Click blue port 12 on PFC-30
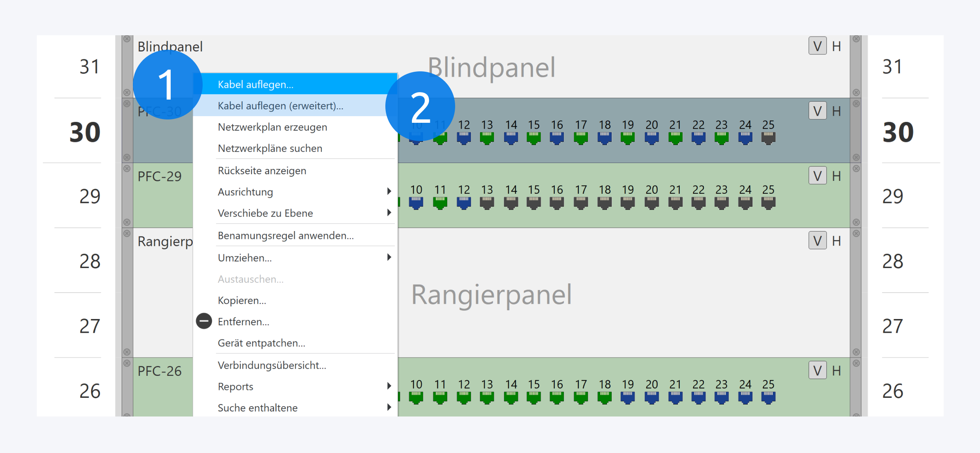The image size is (980, 453). (464, 137)
